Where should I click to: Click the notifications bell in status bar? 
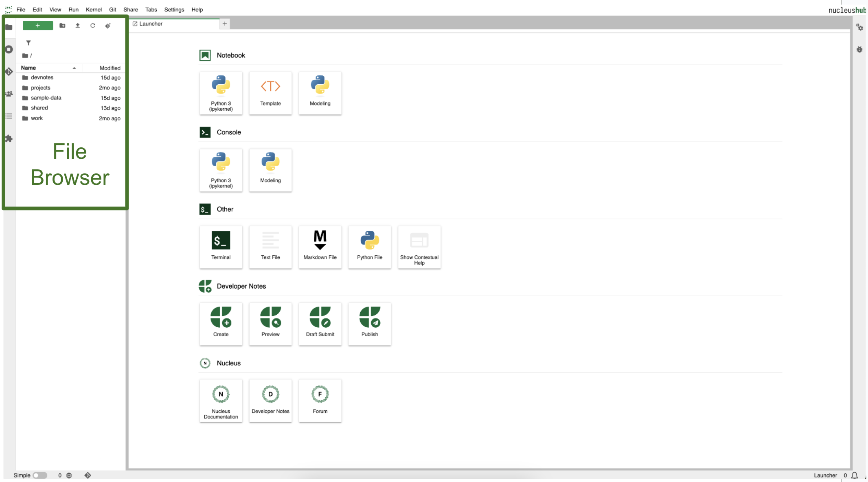855,475
